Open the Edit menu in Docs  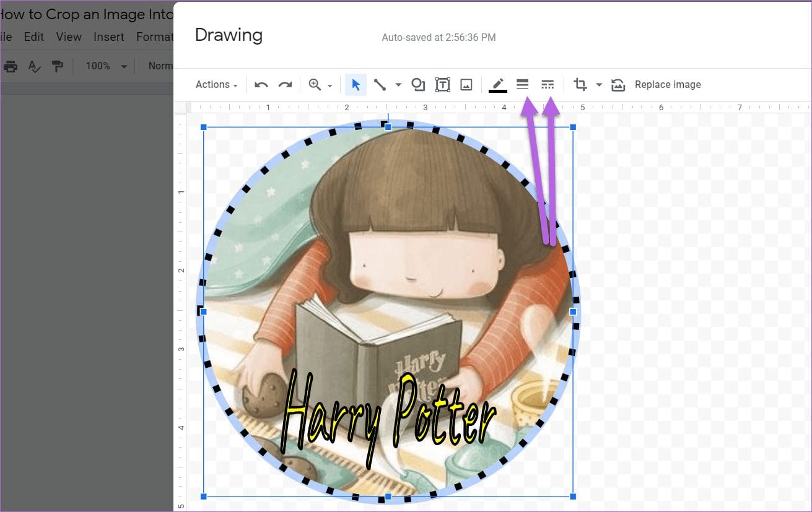pyautogui.click(x=33, y=37)
